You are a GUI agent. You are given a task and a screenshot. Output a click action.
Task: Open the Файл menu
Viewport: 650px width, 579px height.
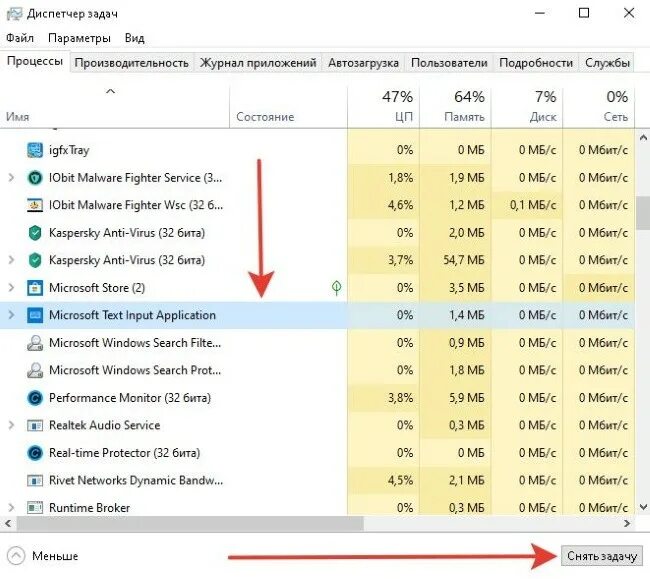click(20, 38)
